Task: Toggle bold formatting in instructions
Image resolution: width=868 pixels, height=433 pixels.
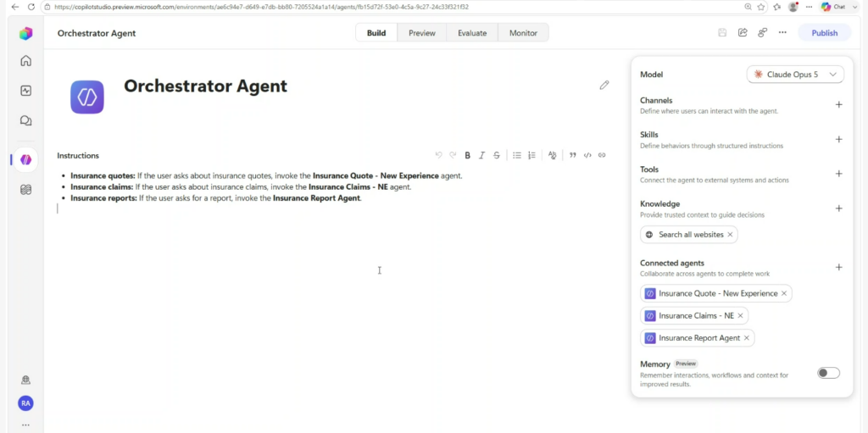Action: click(467, 155)
